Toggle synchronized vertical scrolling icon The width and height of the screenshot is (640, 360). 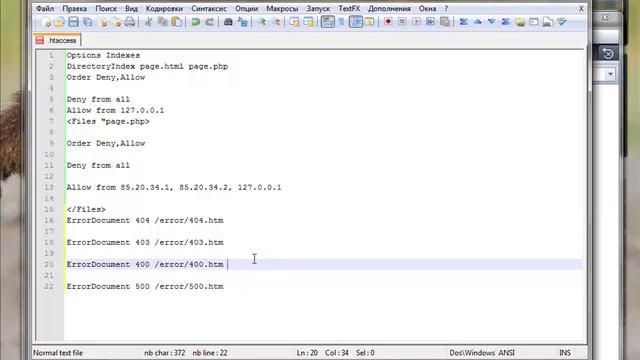click(294, 22)
